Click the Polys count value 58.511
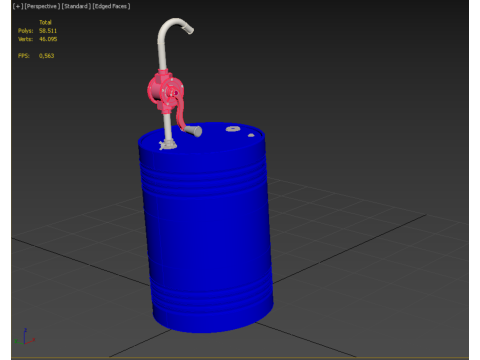The width and height of the screenshot is (480, 360). pyautogui.click(x=48, y=31)
